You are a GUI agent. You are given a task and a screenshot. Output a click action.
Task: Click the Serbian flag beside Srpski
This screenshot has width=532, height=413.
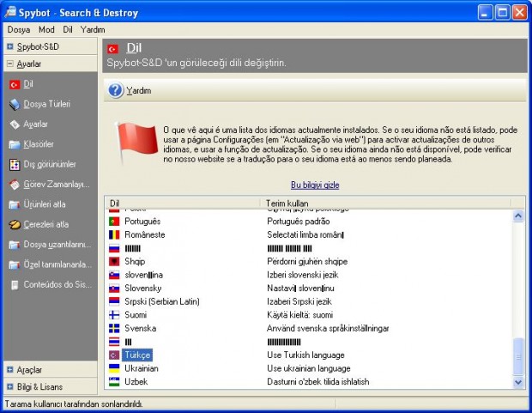pos(114,301)
